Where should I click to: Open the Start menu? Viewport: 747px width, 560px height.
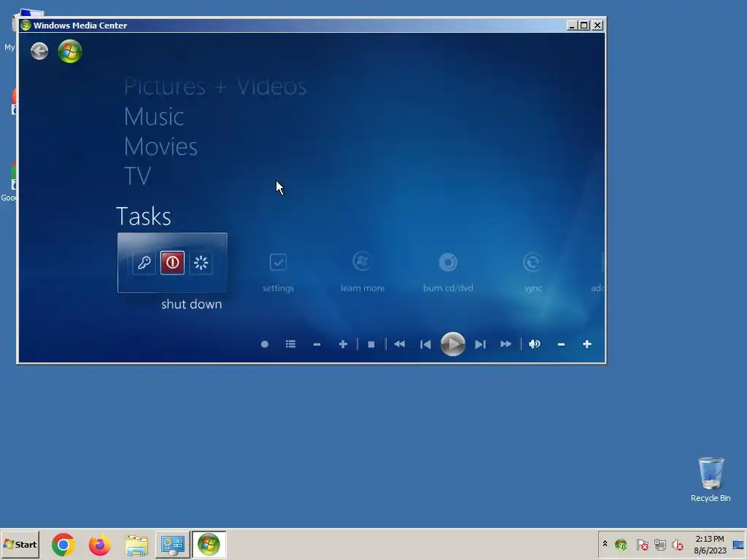coord(20,544)
